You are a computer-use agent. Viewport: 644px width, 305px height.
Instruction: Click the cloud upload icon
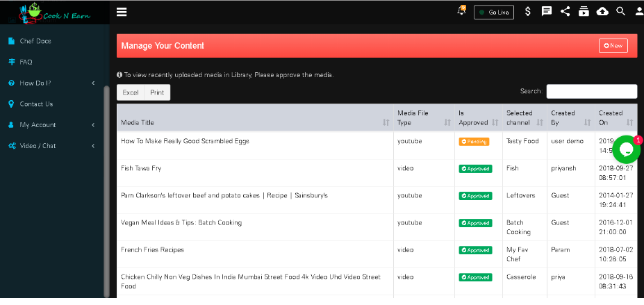point(602,12)
